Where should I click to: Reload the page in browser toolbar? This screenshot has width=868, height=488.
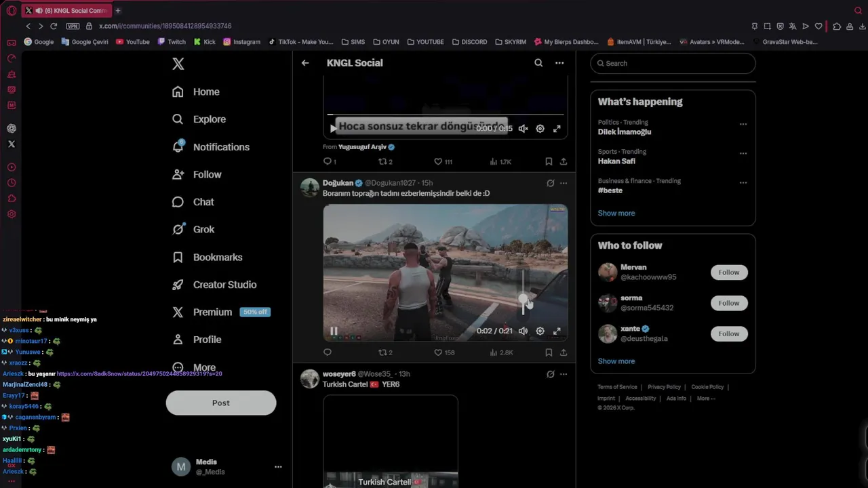54,26
